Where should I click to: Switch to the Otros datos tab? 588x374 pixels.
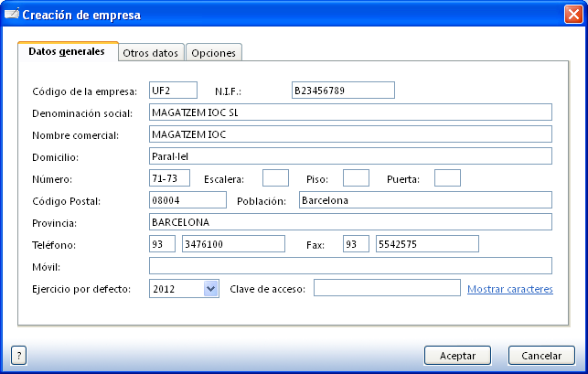[x=151, y=53]
